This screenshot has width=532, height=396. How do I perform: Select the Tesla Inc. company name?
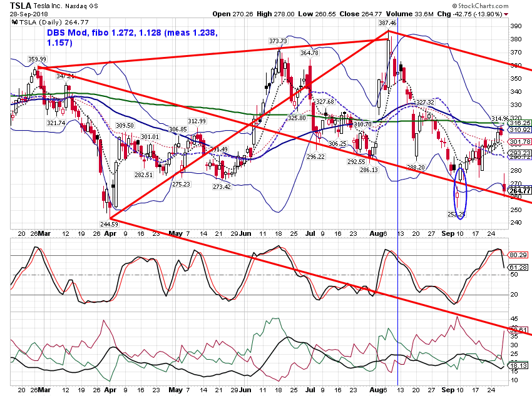[x=49, y=6]
